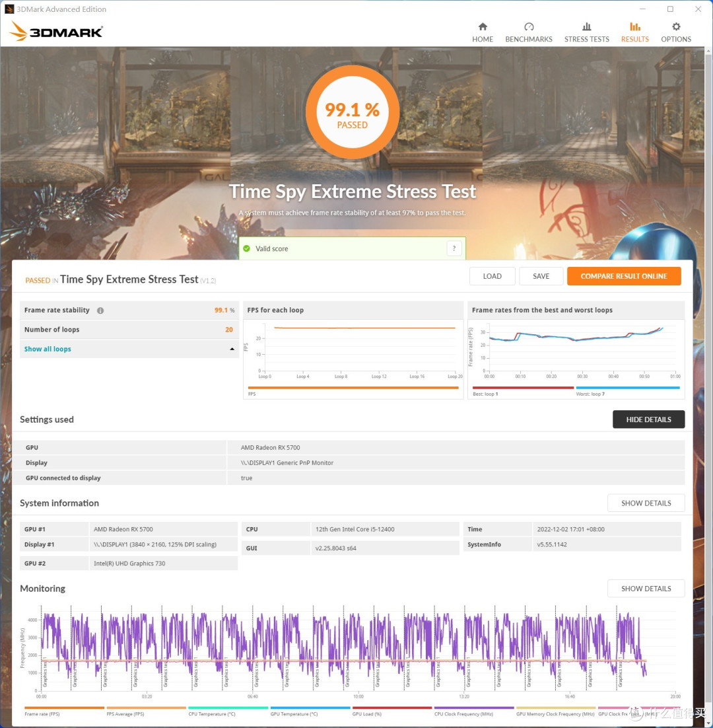Go to the BENCHMARKS tab
Viewport: 713px width, 728px height.
pyautogui.click(x=528, y=32)
